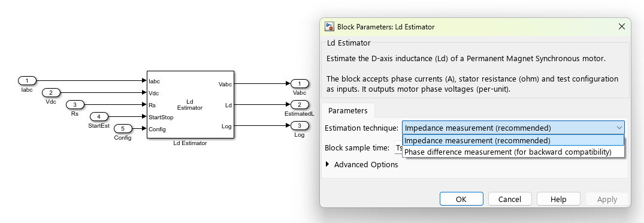Select the EstimatedL outport block

pos(300,104)
